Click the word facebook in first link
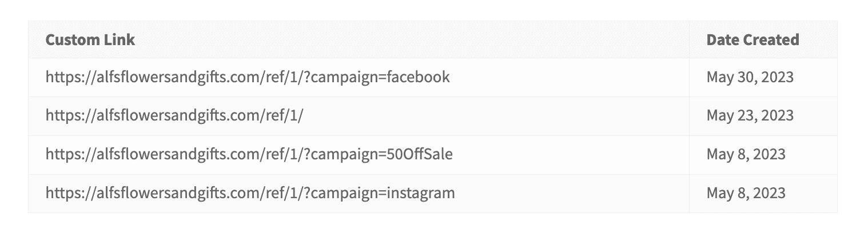Image resolution: width=868 pixels, height=241 pixels. click(x=419, y=77)
